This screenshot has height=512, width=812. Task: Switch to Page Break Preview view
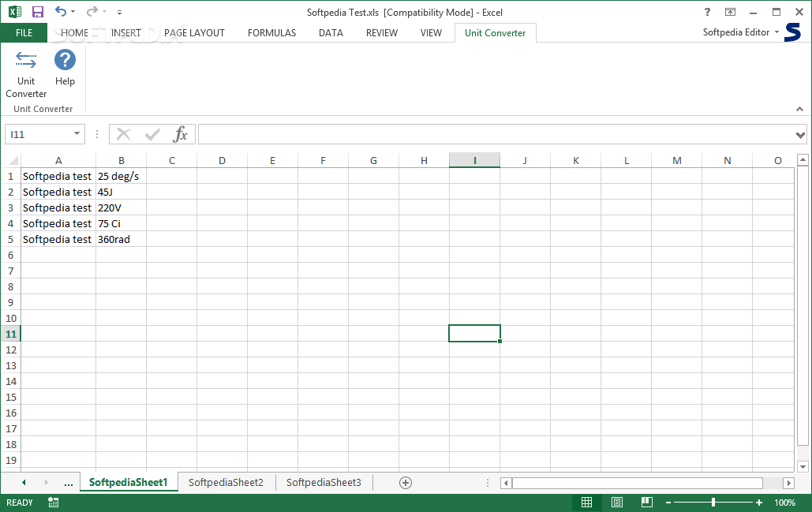click(x=647, y=503)
